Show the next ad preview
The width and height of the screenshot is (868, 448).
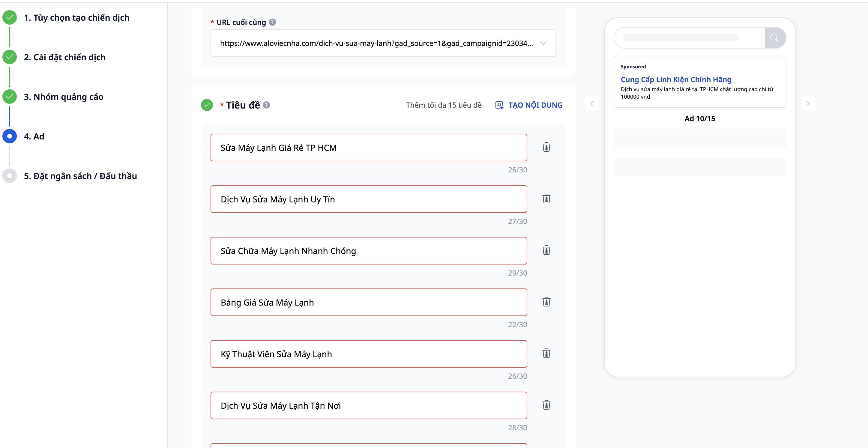(808, 104)
